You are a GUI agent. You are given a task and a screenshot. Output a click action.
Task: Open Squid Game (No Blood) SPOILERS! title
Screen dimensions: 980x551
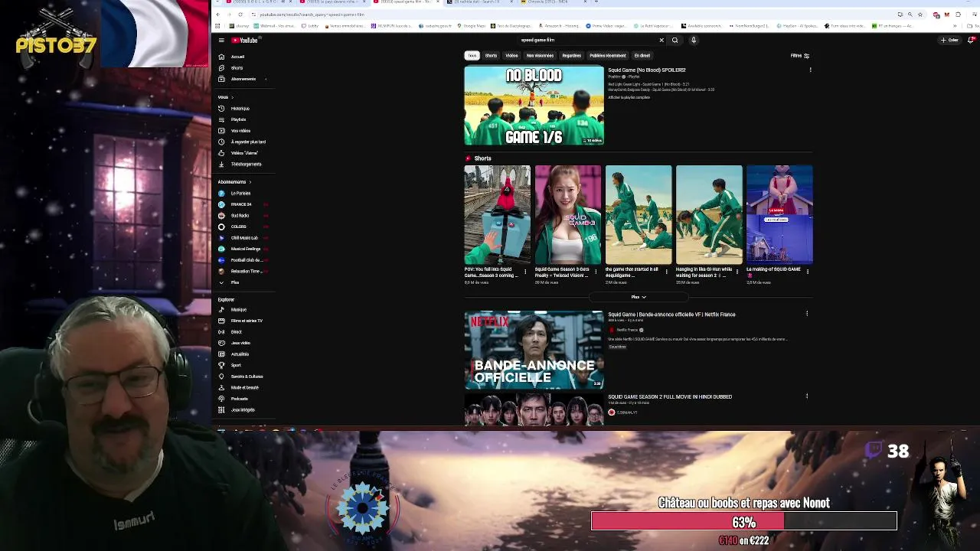(647, 70)
